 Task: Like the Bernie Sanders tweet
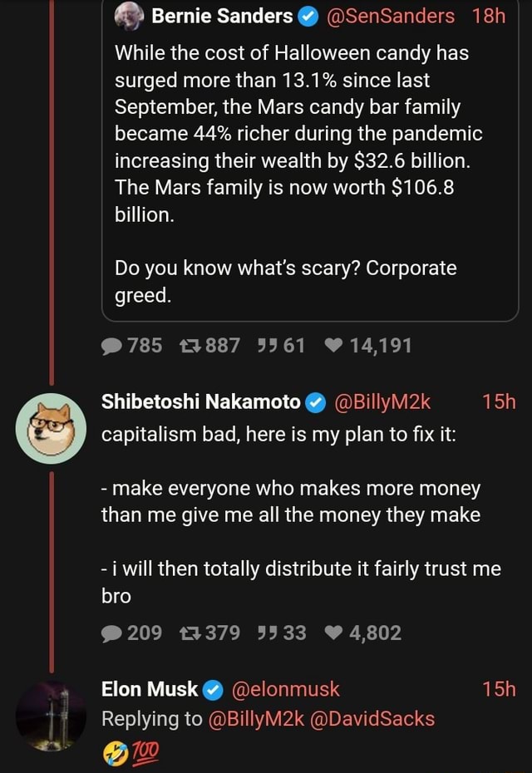pyautogui.click(x=337, y=345)
